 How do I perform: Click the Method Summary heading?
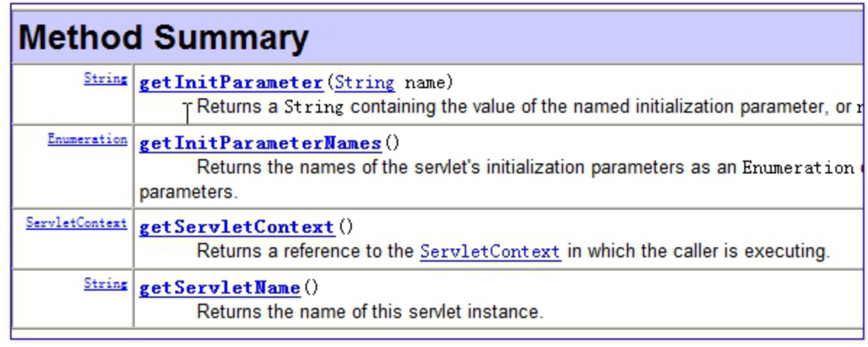point(164,38)
